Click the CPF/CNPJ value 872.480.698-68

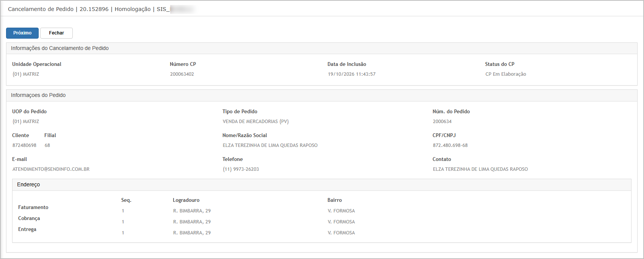pyautogui.click(x=450, y=145)
